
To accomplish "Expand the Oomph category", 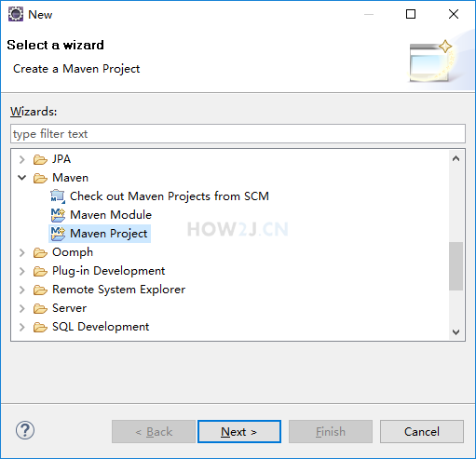I will (x=21, y=252).
